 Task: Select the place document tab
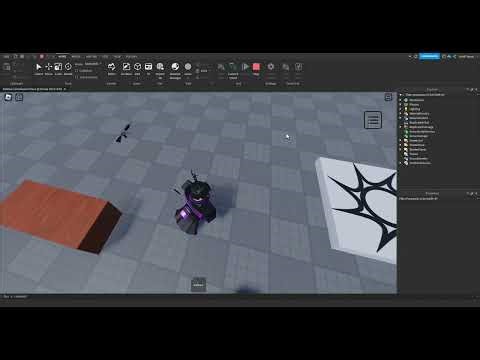33,89
